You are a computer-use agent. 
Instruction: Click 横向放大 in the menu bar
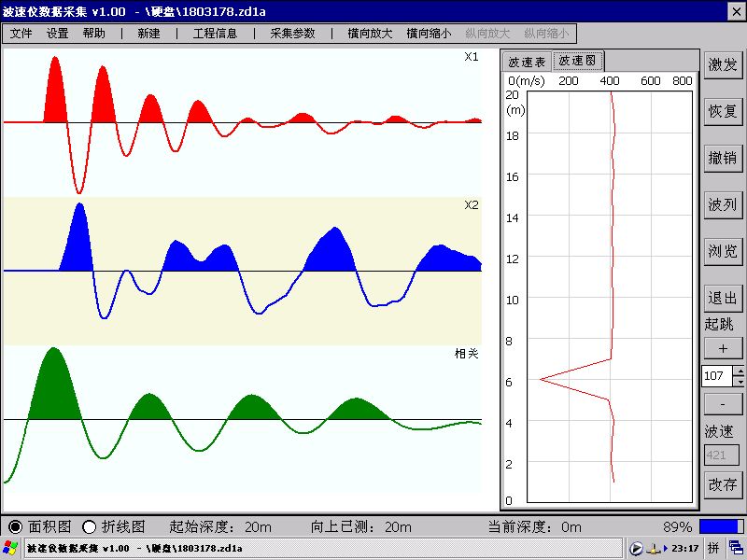pyautogui.click(x=369, y=33)
